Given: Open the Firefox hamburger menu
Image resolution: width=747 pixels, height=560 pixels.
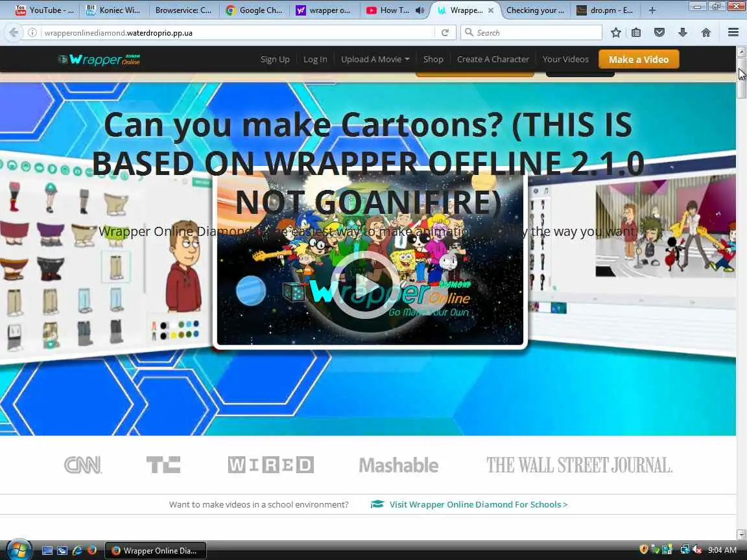Looking at the screenshot, I should pyautogui.click(x=733, y=32).
